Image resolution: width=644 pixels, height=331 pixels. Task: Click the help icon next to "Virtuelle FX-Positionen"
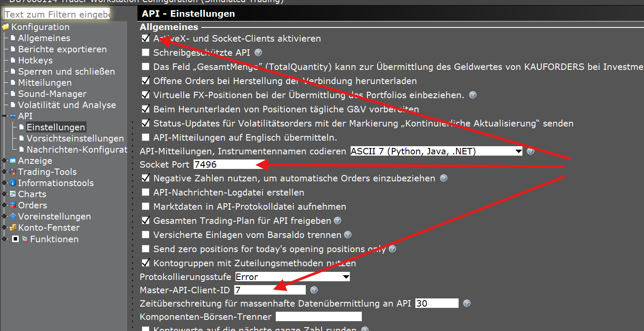473,95
